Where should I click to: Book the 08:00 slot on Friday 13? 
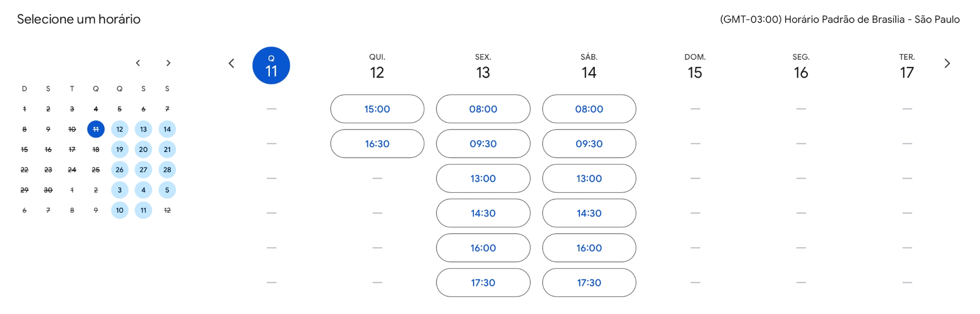click(x=483, y=109)
